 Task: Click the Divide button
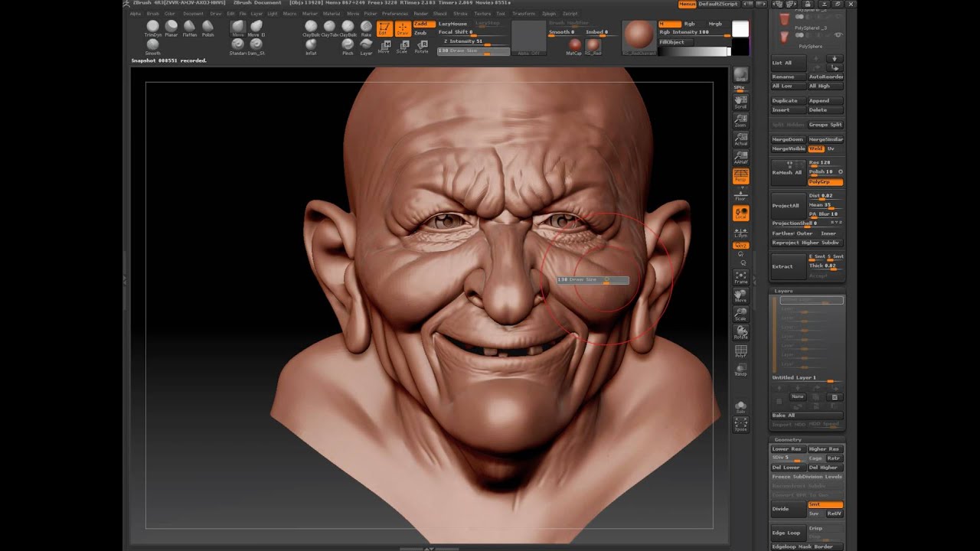789,509
